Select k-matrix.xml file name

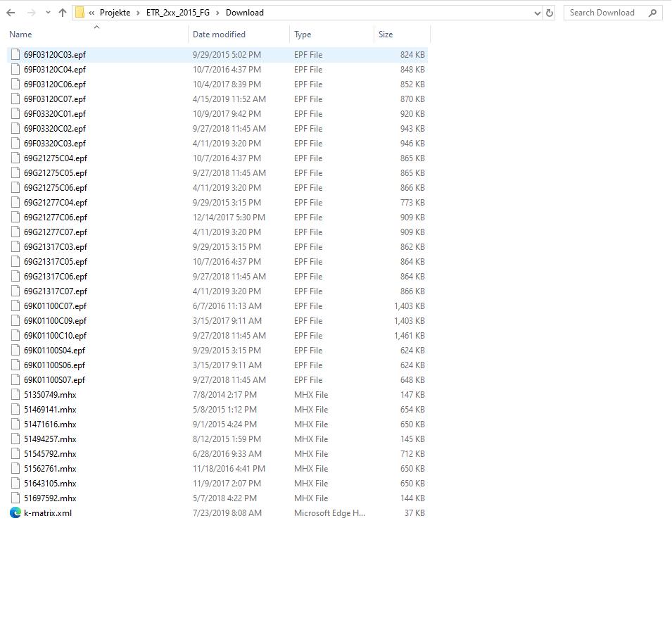tap(48, 513)
